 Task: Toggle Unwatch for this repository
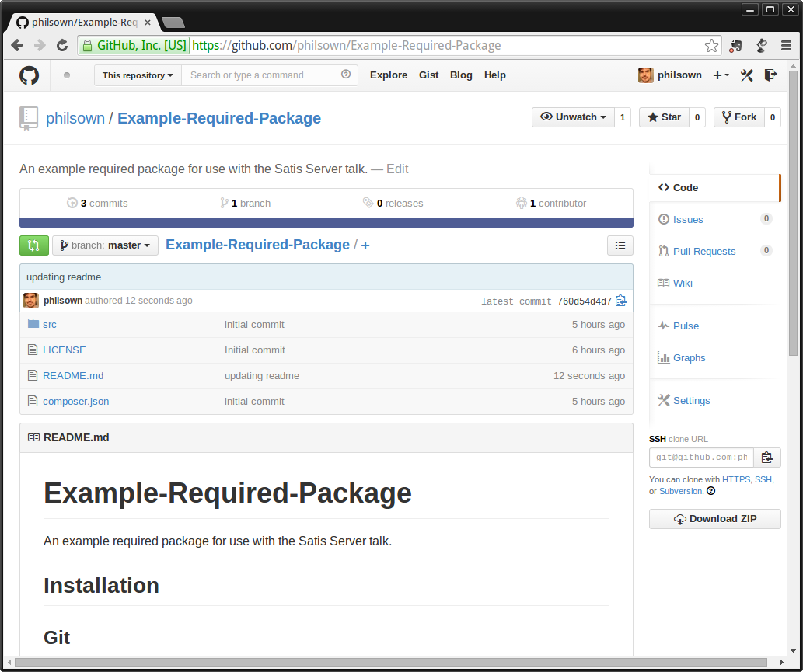coord(573,117)
